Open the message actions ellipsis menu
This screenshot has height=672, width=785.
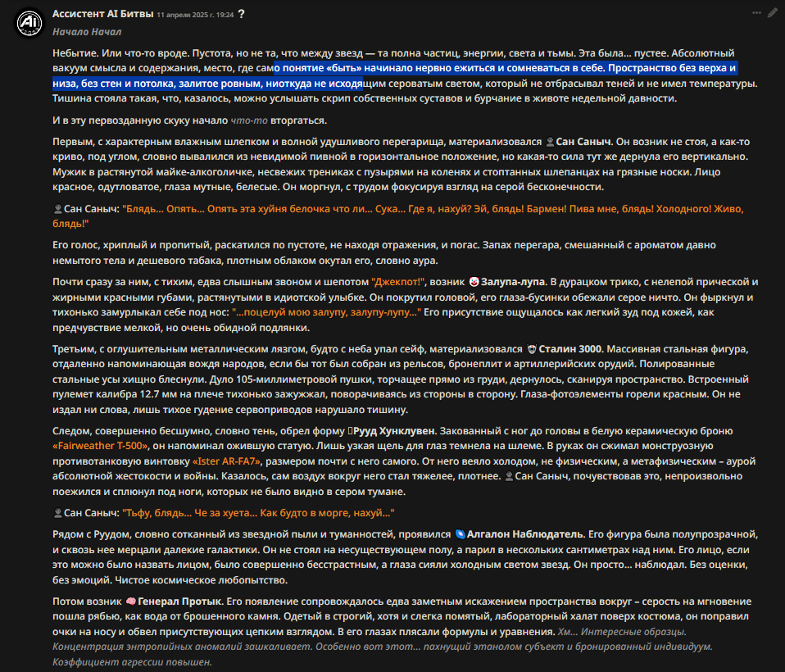coord(756,13)
